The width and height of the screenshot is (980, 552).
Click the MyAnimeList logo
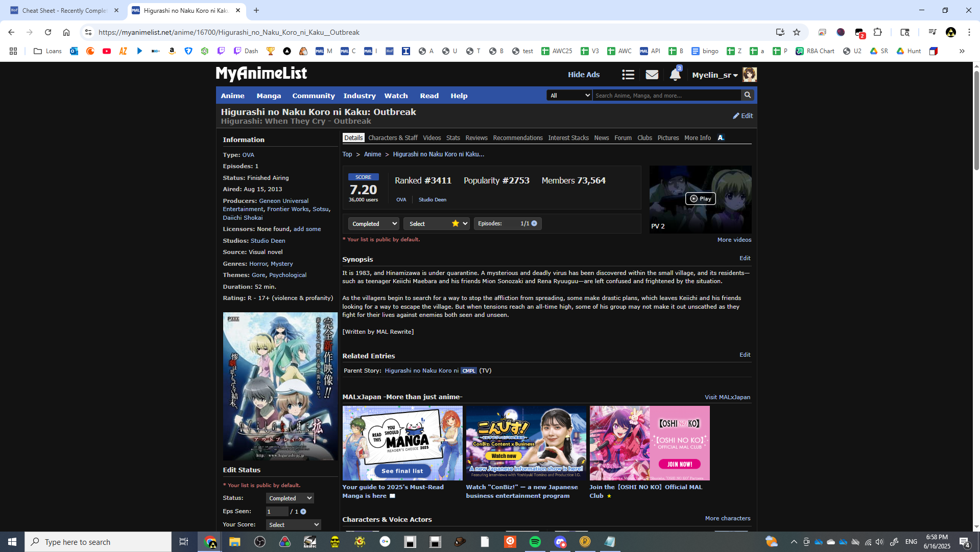pyautogui.click(x=261, y=74)
